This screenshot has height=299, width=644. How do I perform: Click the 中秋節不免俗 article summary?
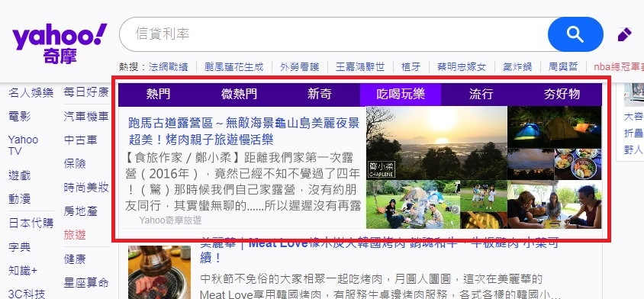380,287
